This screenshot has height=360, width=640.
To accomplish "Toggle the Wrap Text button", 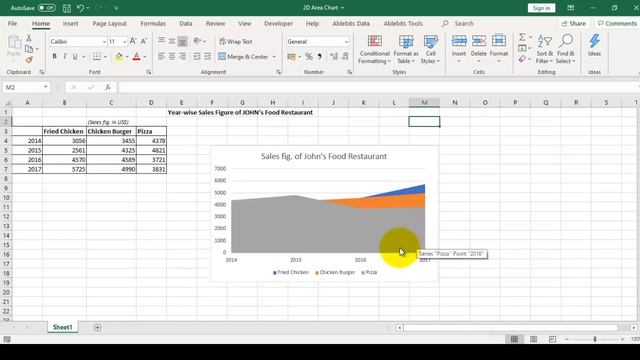I will point(236,41).
